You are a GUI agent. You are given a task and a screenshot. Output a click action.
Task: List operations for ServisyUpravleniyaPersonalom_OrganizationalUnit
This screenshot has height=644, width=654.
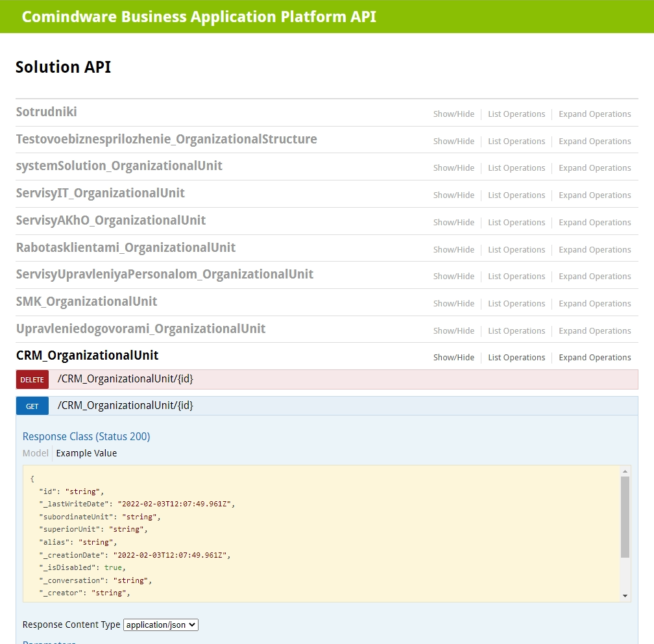(516, 277)
